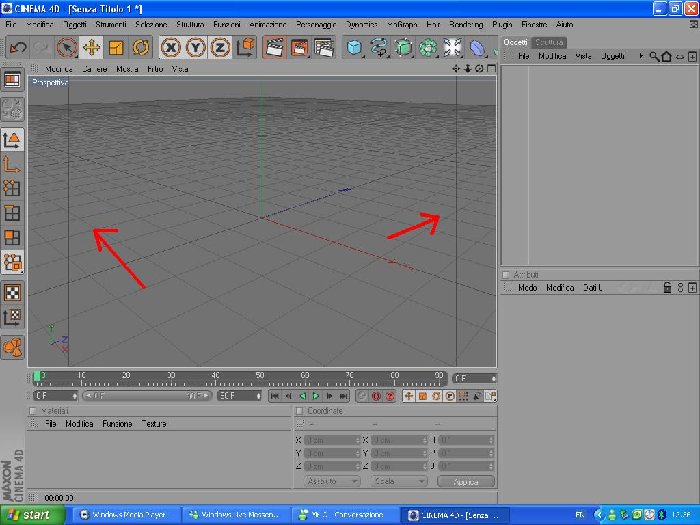Open the Assoluto coordinate dropdown
The height and width of the screenshot is (525, 700).
coord(332,481)
